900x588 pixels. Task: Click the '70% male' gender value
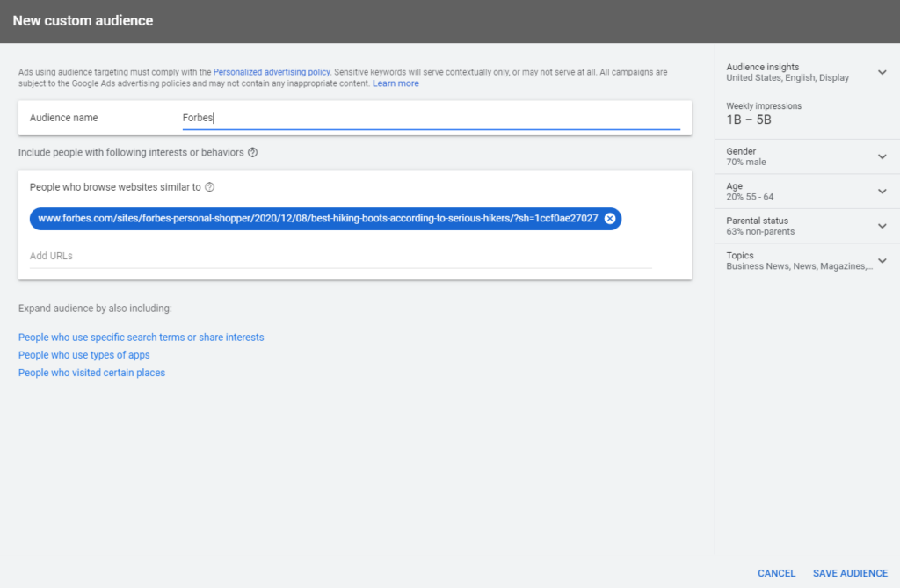click(745, 163)
